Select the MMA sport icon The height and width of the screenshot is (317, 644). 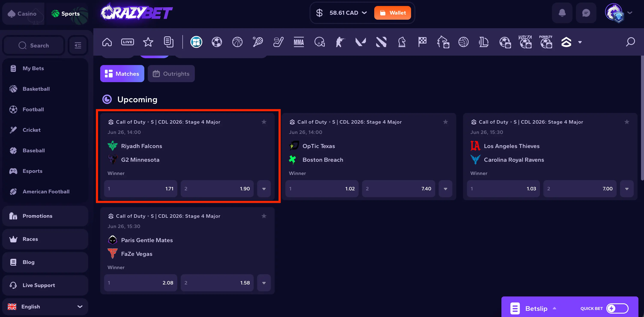[x=299, y=42]
